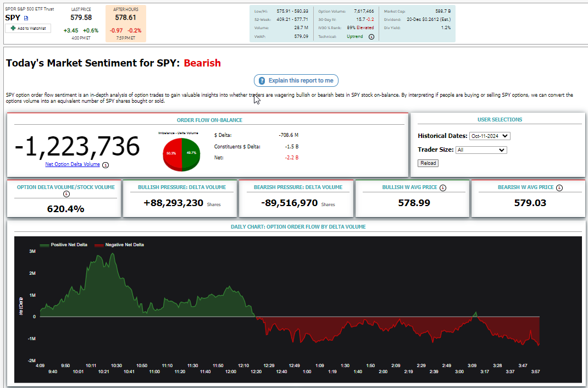588x388 pixels.
Task: Click the $ Delta value -708.6 M
Action: point(289,135)
